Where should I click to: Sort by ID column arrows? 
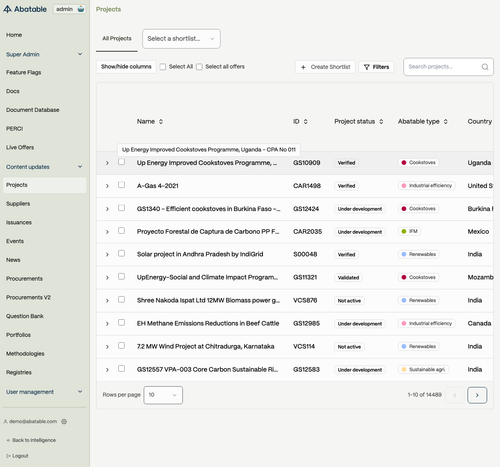click(306, 122)
